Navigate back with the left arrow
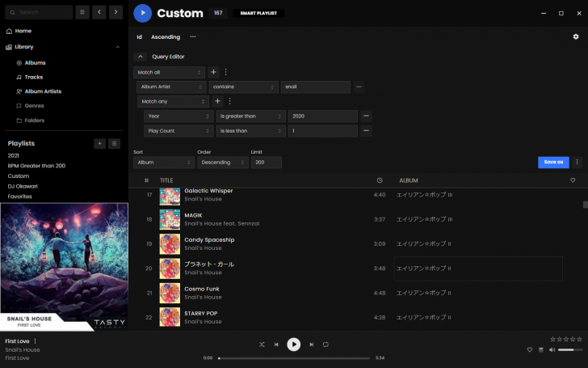 [x=99, y=12]
